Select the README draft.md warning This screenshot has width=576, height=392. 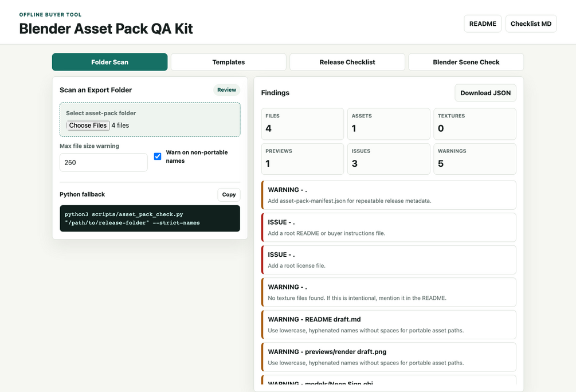pyautogui.click(x=389, y=324)
